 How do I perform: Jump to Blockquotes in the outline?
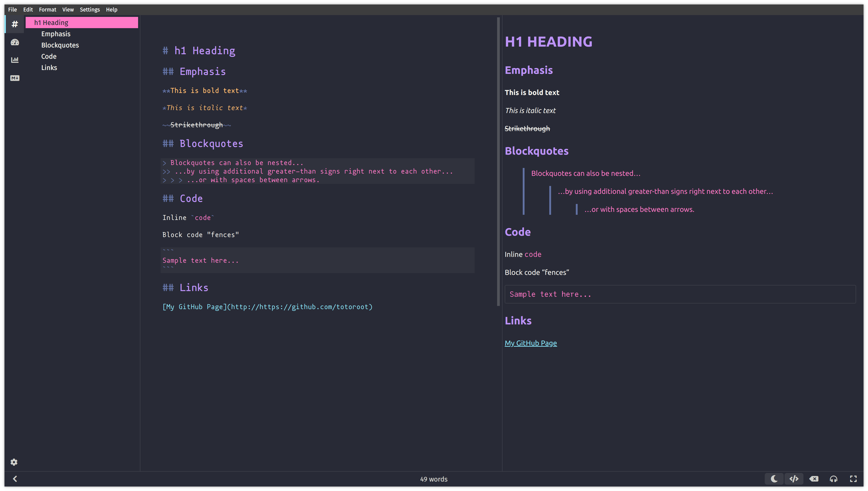click(60, 45)
